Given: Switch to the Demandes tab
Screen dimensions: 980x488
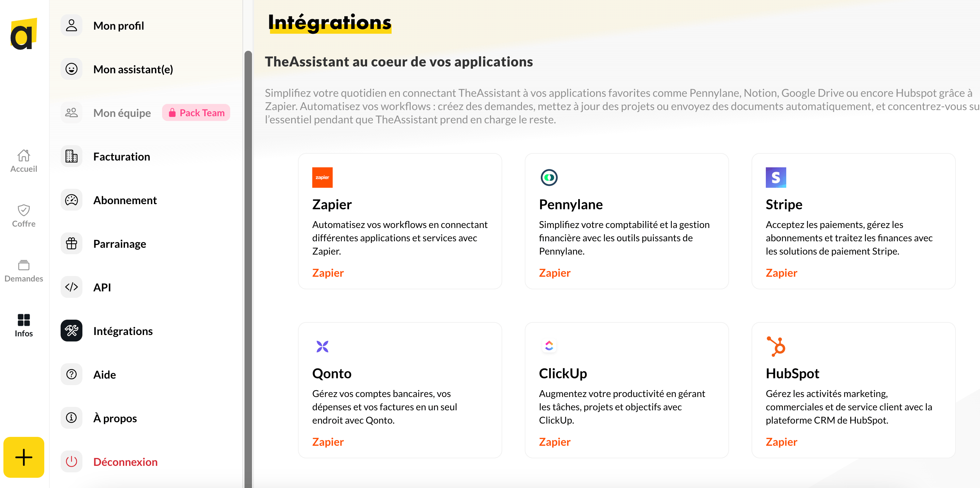Looking at the screenshot, I should (x=23, y=271).
